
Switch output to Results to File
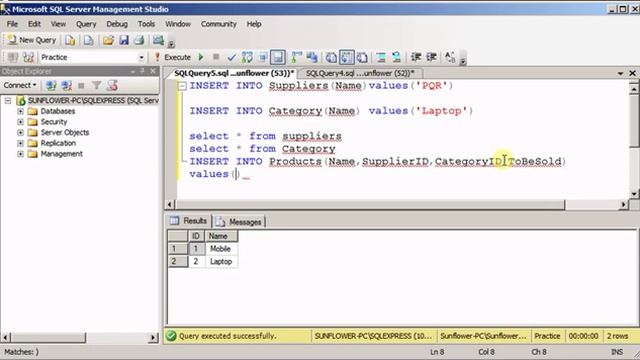pyautogui.click(x=362, y=58)
